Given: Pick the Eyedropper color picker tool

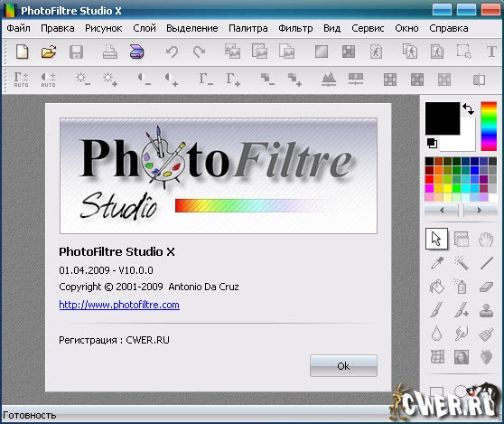Looking at the screenshot, I should [x=437, y=263].
